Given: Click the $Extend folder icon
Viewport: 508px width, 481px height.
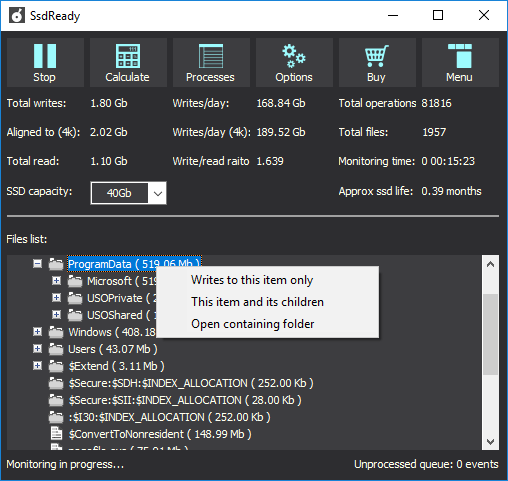Looking at the screenshot, I should tap(56, 366).
